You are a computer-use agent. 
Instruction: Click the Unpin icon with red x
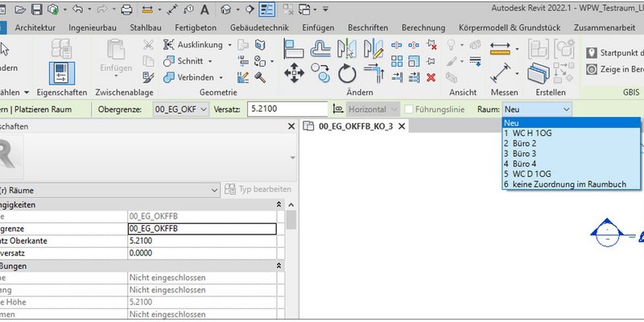point(431,45)
